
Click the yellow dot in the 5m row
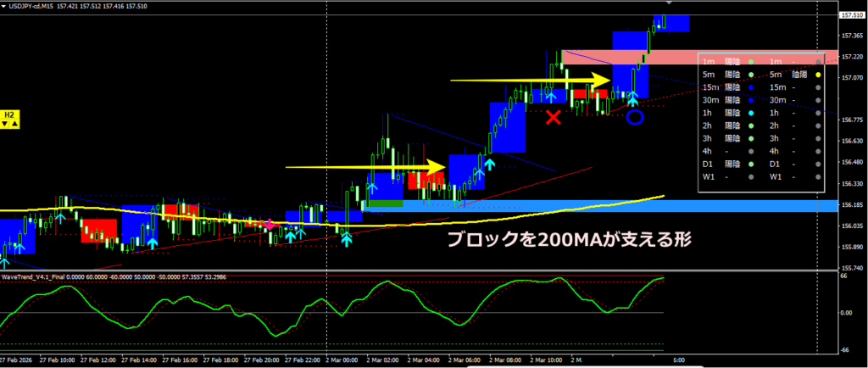tap(819, 75)
